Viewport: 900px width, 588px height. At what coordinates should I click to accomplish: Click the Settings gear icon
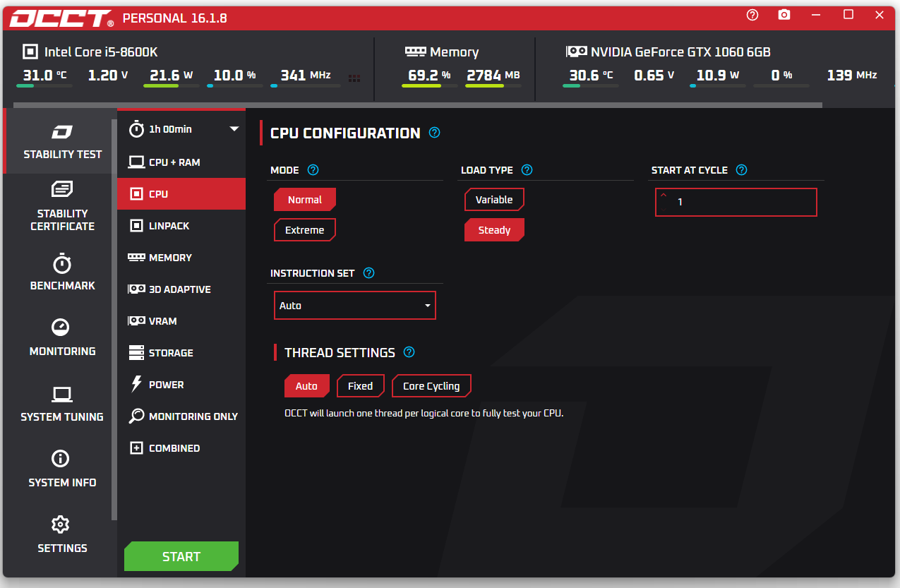click(x=61, y=524)
